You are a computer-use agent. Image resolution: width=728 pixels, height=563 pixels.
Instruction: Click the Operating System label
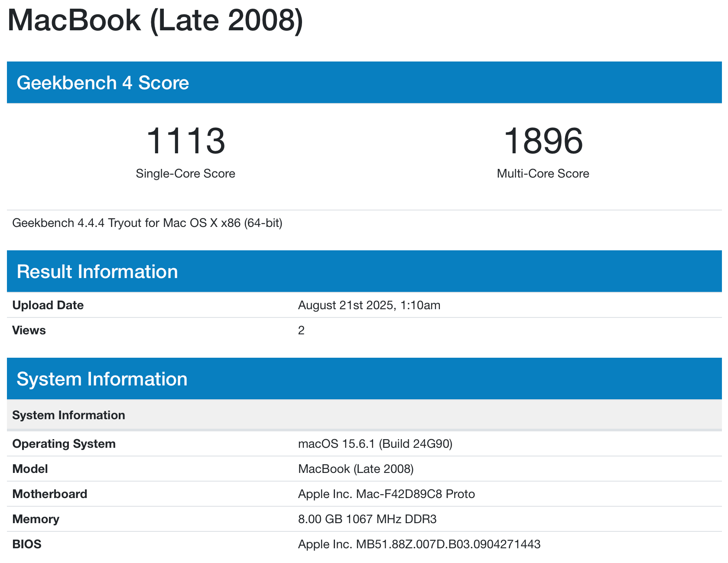pos(64,444)
